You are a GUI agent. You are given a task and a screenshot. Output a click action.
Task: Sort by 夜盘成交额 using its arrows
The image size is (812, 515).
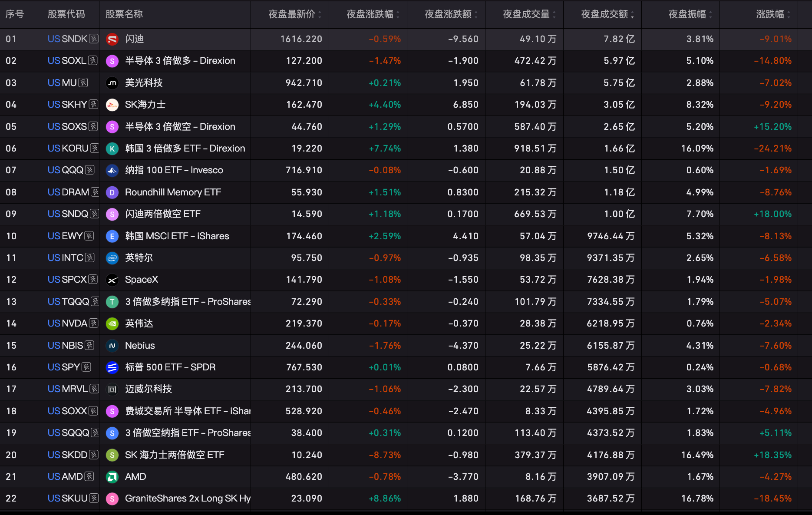(x=632, y=14)
